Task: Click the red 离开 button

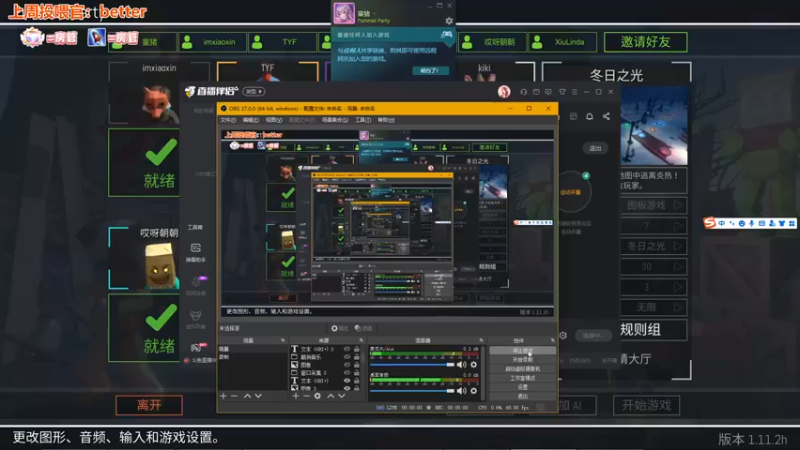Action: [x=149, y=405]
